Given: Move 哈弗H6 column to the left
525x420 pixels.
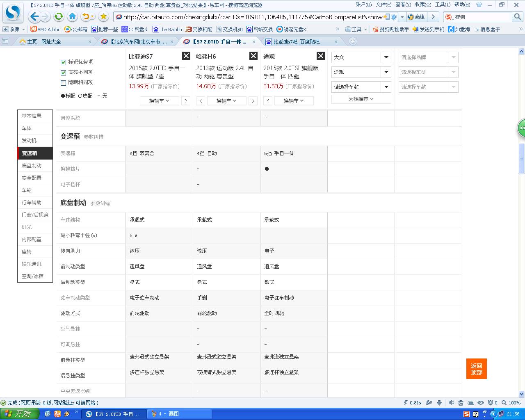Looking at the screenshot, I should pyautogui.click(x=201, y=101).
